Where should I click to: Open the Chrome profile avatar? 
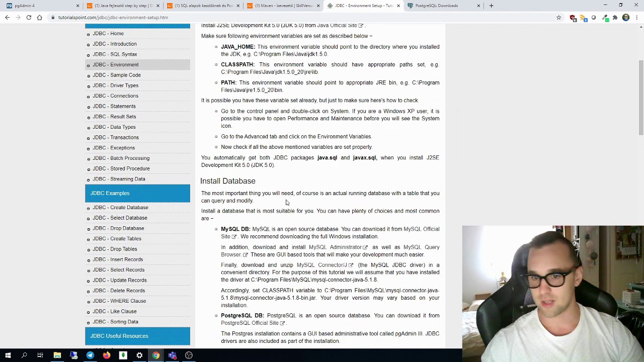click(x=626, y=18)
